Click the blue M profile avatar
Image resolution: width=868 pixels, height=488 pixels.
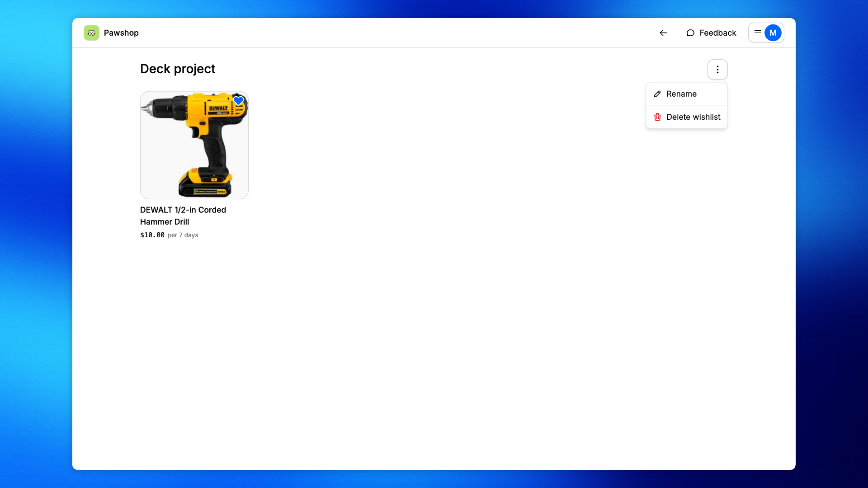click(x=773, y=33)
